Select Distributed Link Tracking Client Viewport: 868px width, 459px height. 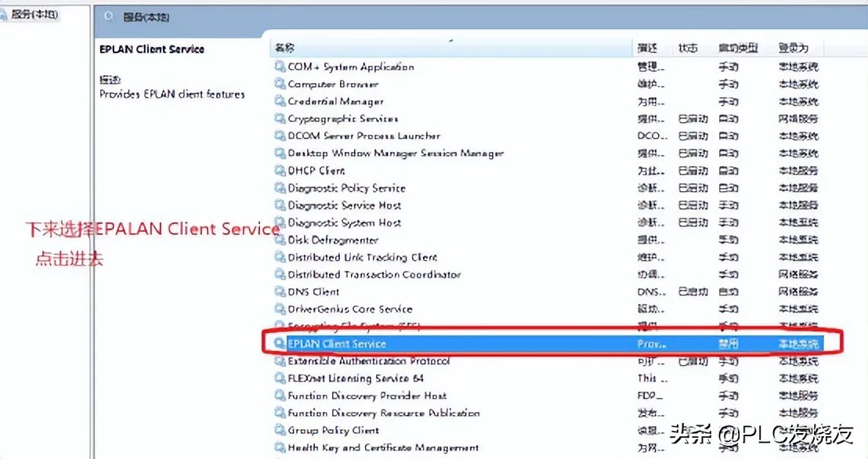[x=363, y=257]
